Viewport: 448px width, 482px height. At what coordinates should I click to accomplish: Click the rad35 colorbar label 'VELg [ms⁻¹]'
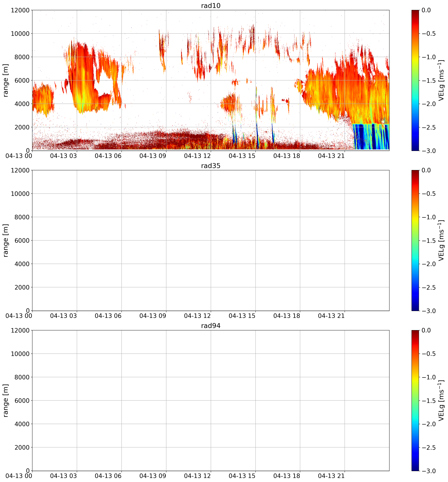(441, 240)
